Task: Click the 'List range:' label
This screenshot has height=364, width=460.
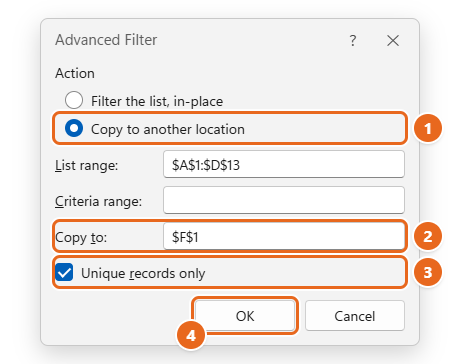Action: point(87,165)
